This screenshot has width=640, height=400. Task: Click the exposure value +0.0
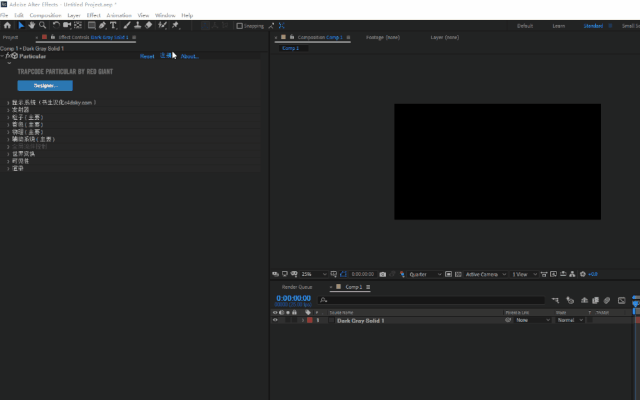593,274
